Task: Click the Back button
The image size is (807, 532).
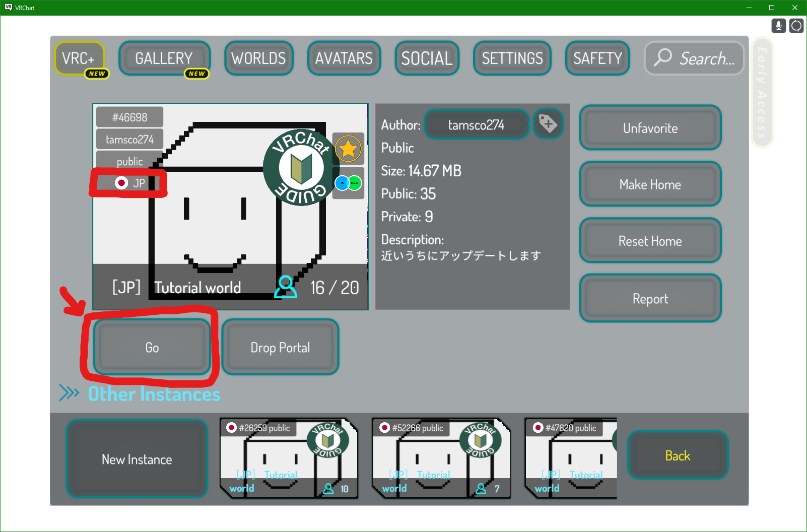Action: point(678,455)
